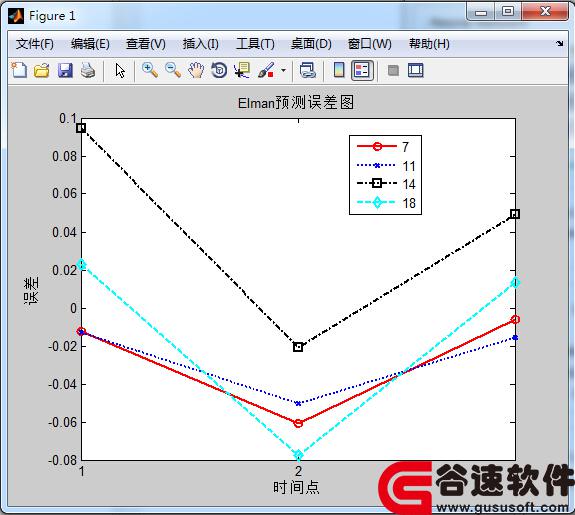575x515 pixels.
Task: Click Show Plot Tools icon
Action: [416, 70]
